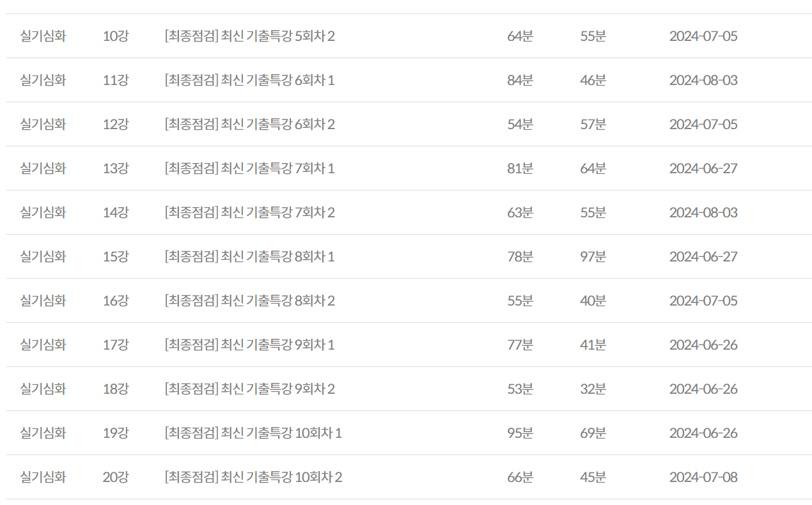
Task: Click the 2024-08-03 date in the 14강 row
Action: [703, 212]
